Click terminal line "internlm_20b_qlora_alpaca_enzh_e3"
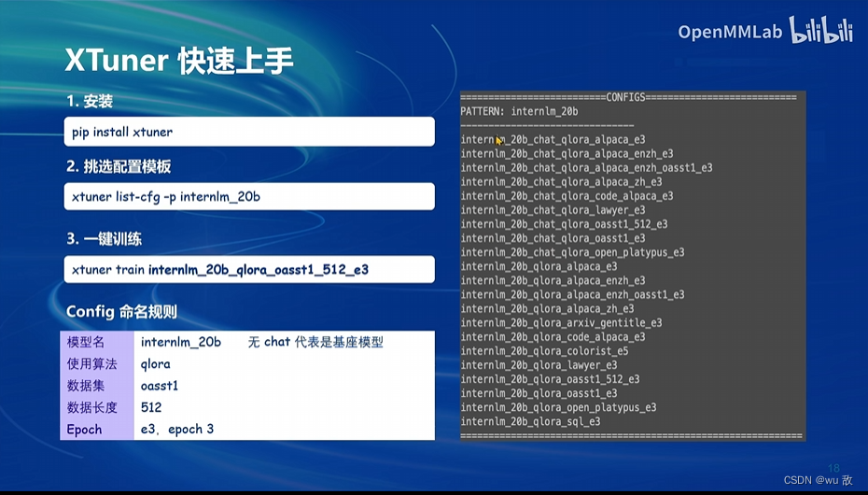The image size is (868, 495). [553, 281]
